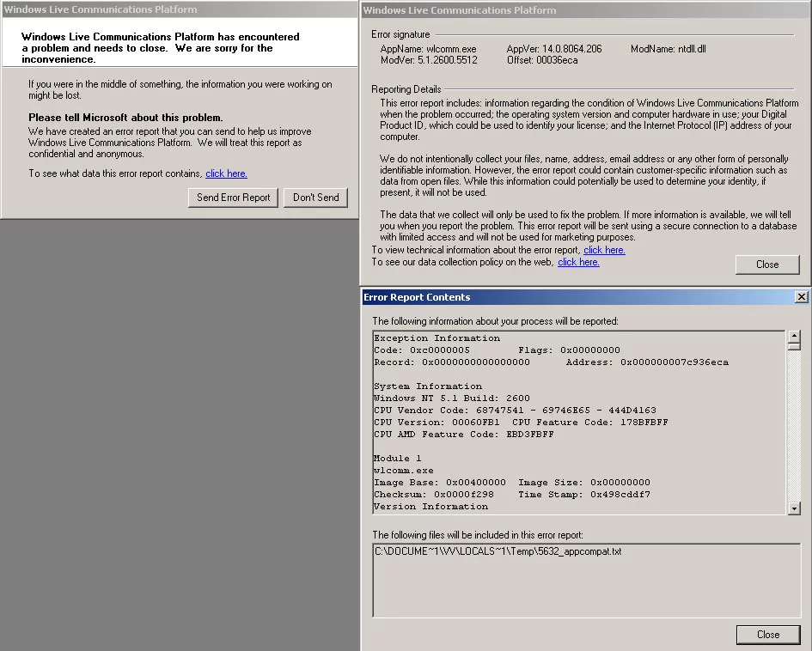Click the 'Error signature' group label
The image size is (812, 651).
pos(400,34)
